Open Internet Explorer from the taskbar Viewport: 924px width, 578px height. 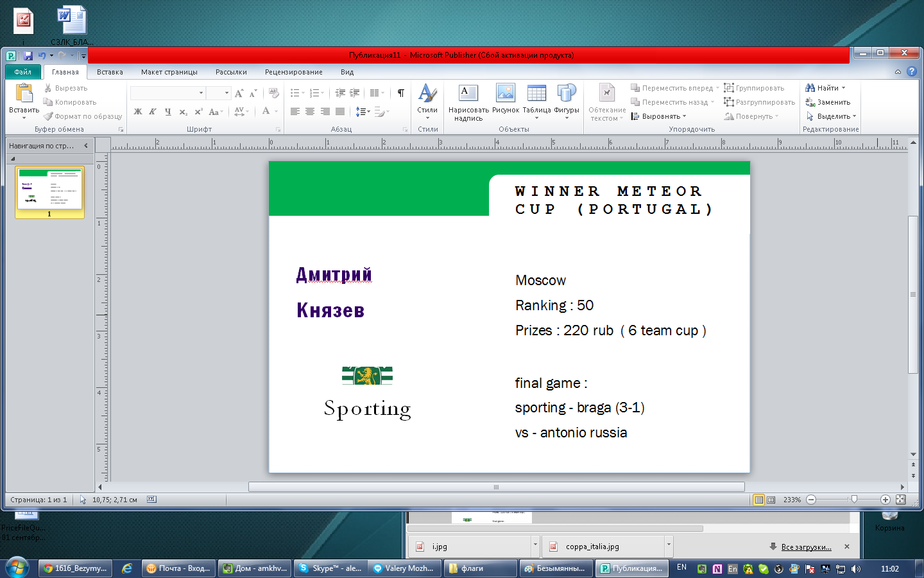127,568
